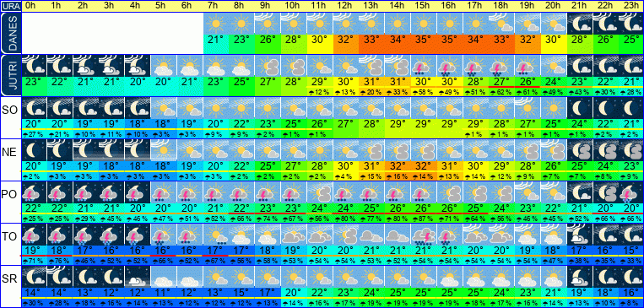The width and height of the screenshot is (644, 308).
Task: Click the sun with gray clouds icon for PO at 11h
Action: point(319,192)
